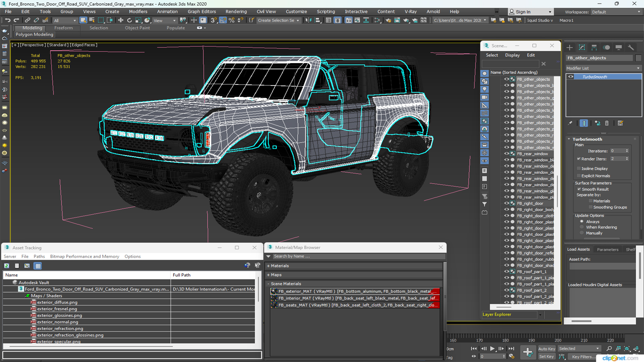The image size is (644, 362).
Task: Open the Selected key filter dropdown
Action: click(x=579, y=349)
